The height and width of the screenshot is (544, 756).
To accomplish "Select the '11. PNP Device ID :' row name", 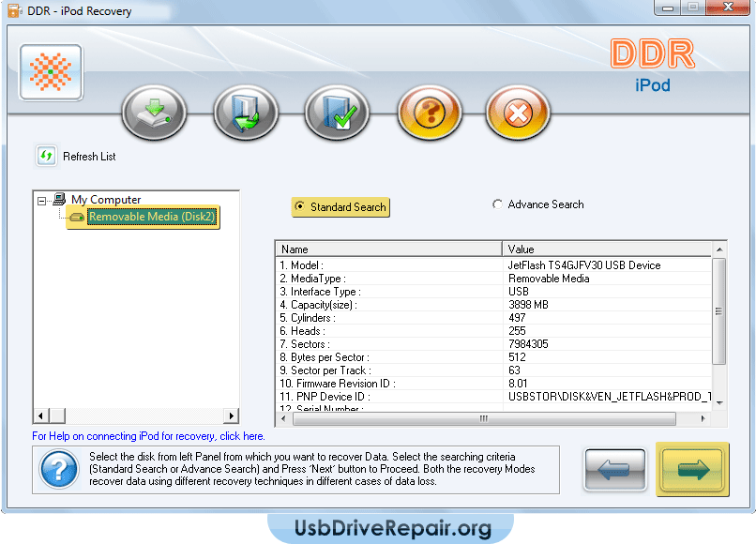I will click(325, 397).
